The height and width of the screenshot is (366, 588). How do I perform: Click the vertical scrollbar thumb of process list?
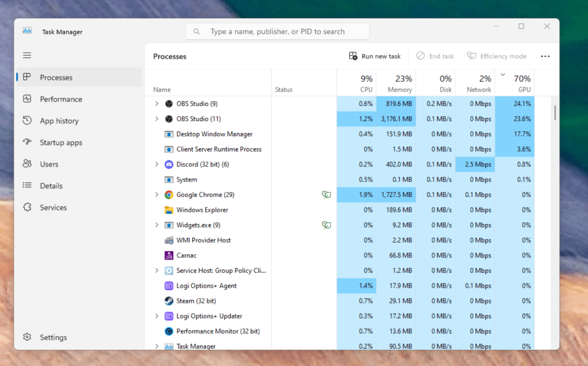pyautogui.click(x=555, y=113)
